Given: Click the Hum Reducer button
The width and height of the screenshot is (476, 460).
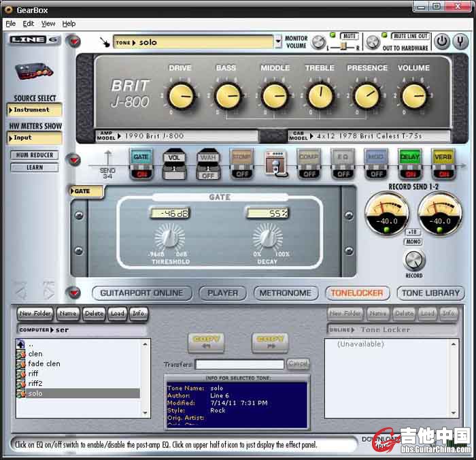Looking at the screenshot, I should [35, 155].
